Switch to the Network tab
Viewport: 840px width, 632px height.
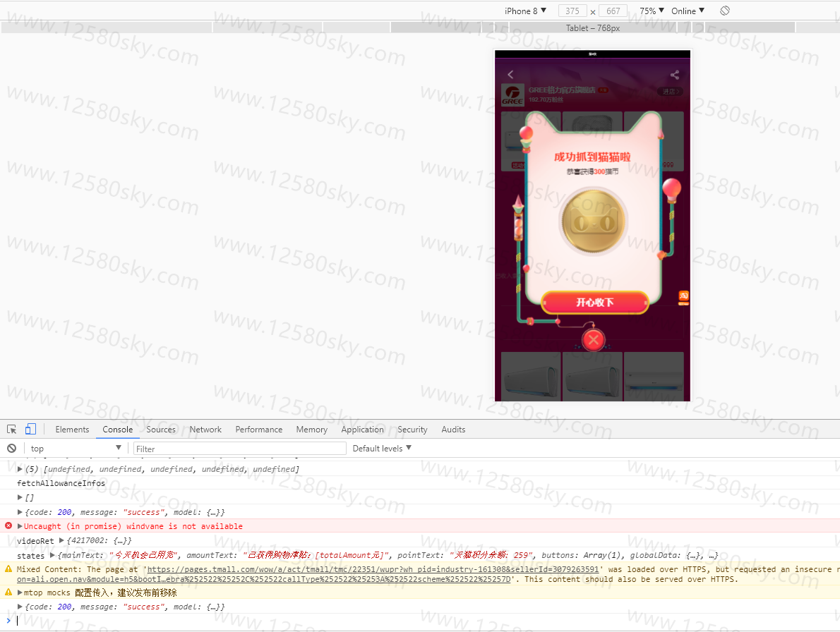click(205, 429)
